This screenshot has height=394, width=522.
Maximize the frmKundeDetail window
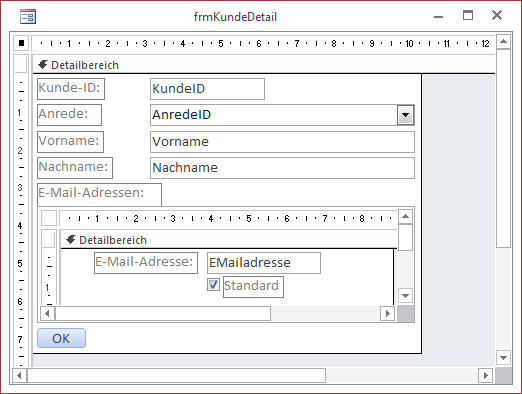[468, 15]
